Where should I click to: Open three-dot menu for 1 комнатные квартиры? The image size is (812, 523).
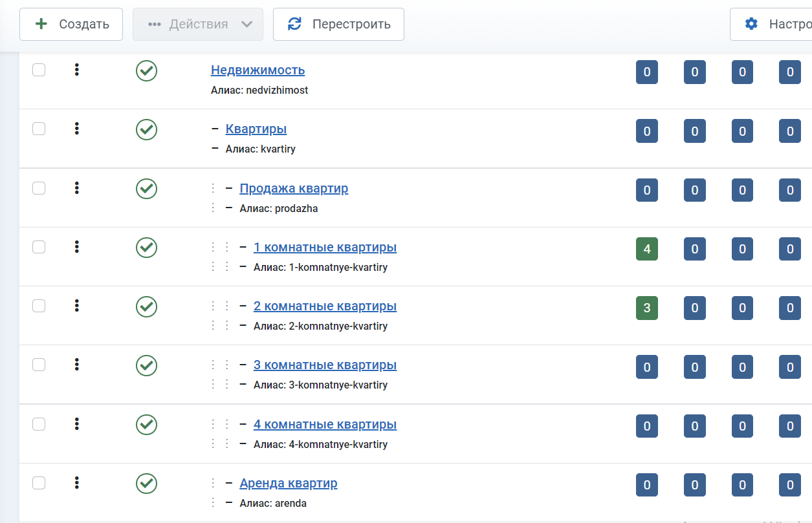coord(76,247)
